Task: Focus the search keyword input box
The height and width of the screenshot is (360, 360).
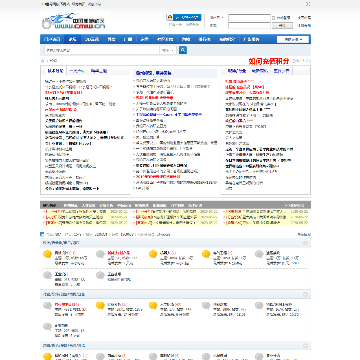Action: pyautogui.click(x=102, y=50)
